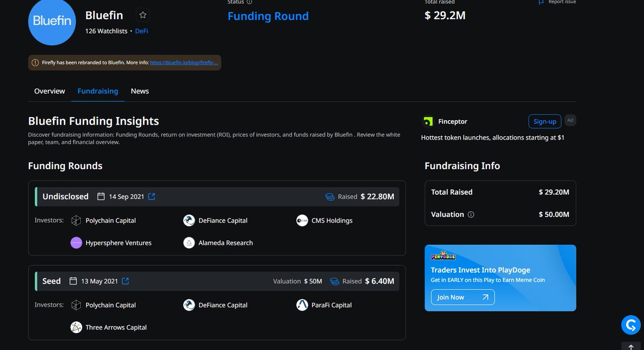
Task: Click the coins icon in the Seed round
Action: pos(334,281)
